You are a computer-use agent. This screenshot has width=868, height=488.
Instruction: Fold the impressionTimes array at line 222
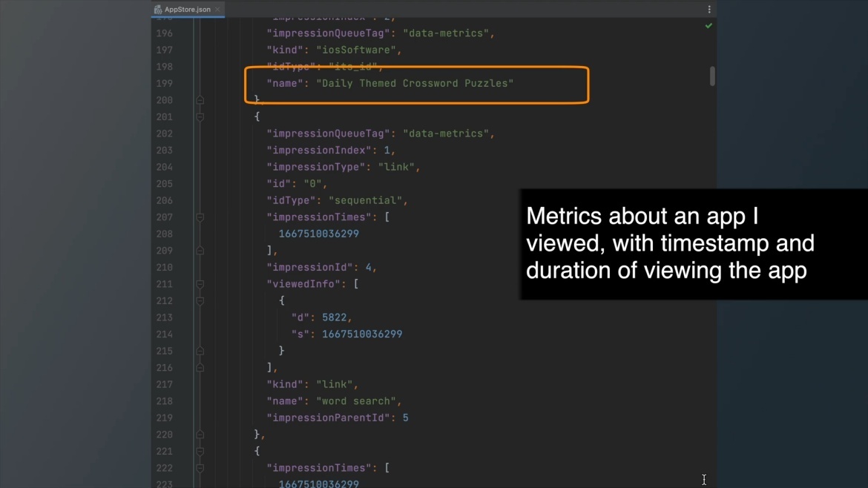tap(200, 468)
